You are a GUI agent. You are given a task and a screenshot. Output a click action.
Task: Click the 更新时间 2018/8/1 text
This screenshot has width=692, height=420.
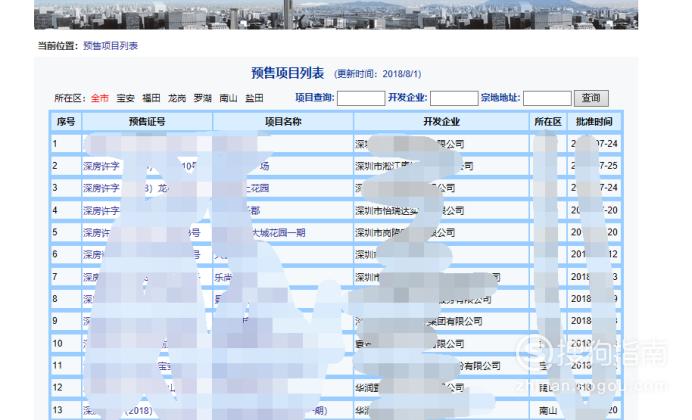(x=378, y=74)
